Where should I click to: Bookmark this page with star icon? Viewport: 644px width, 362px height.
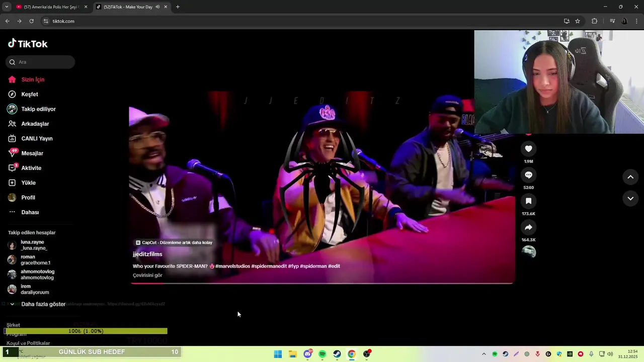578,21
